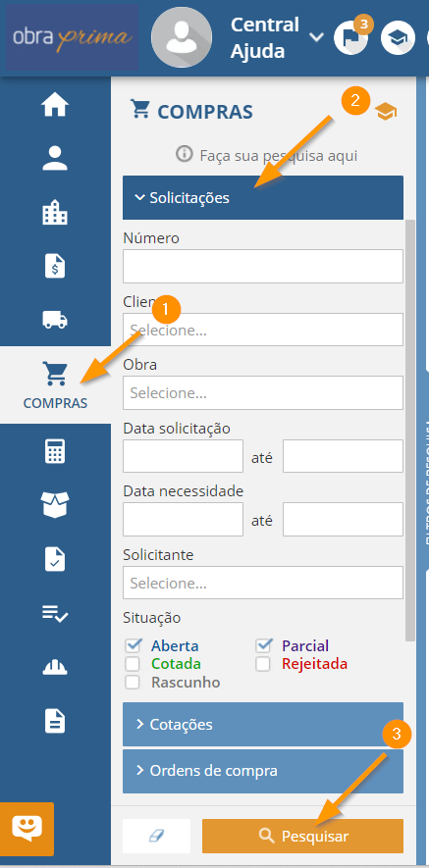
Task: Click the flag notifications icon with the badge
Action: [x=351, y=37]
